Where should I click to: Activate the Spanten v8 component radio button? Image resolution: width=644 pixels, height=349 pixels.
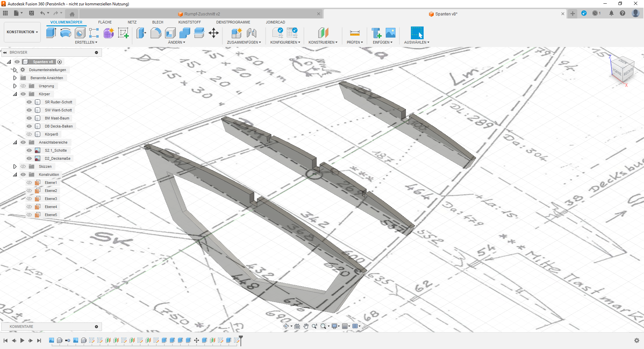point(60,62)
